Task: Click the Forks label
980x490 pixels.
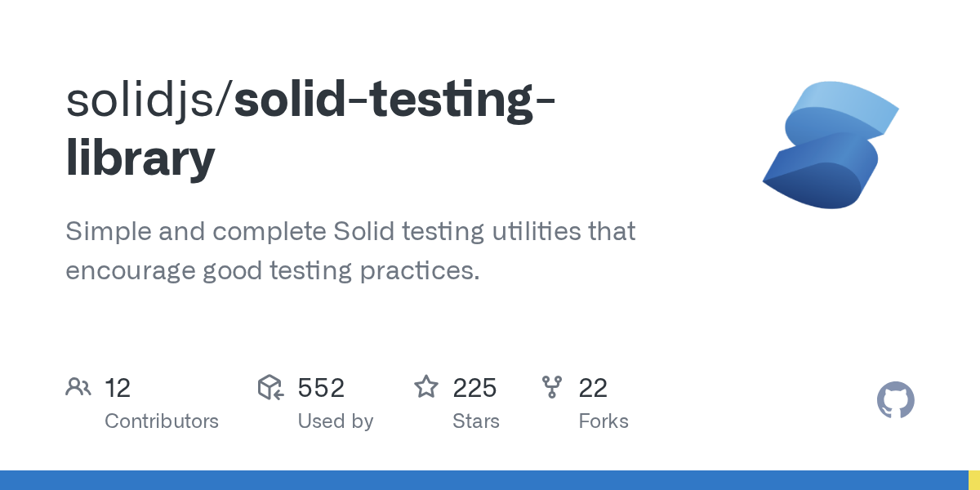Action: (x=604, y=421)
